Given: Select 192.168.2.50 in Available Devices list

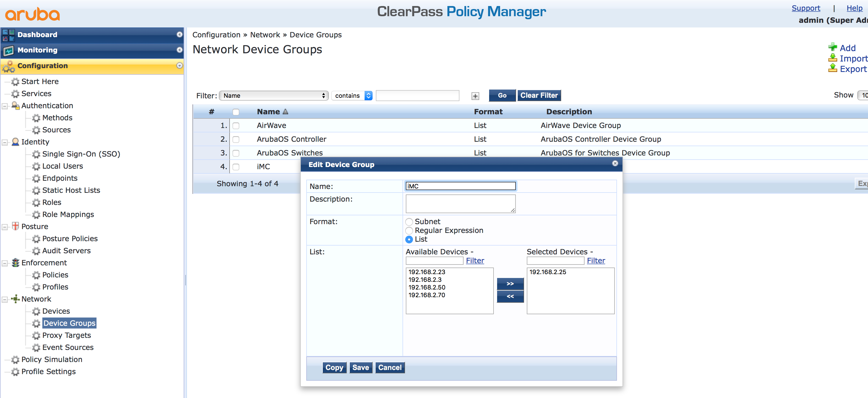Looking at the screenshot, I should pos(427,287).
